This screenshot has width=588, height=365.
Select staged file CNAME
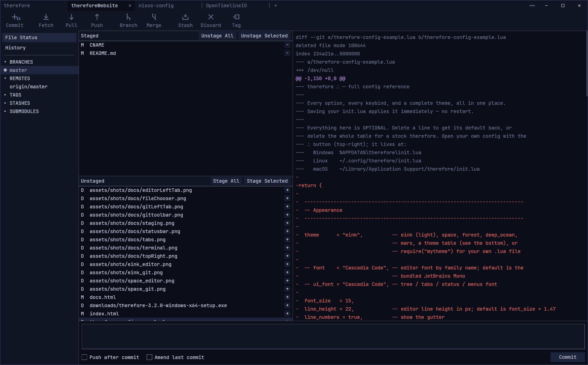click(186, 45)
